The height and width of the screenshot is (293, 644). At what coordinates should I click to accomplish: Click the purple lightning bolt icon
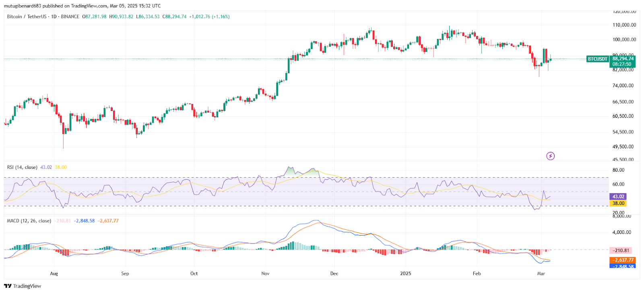tap(550, 156)
